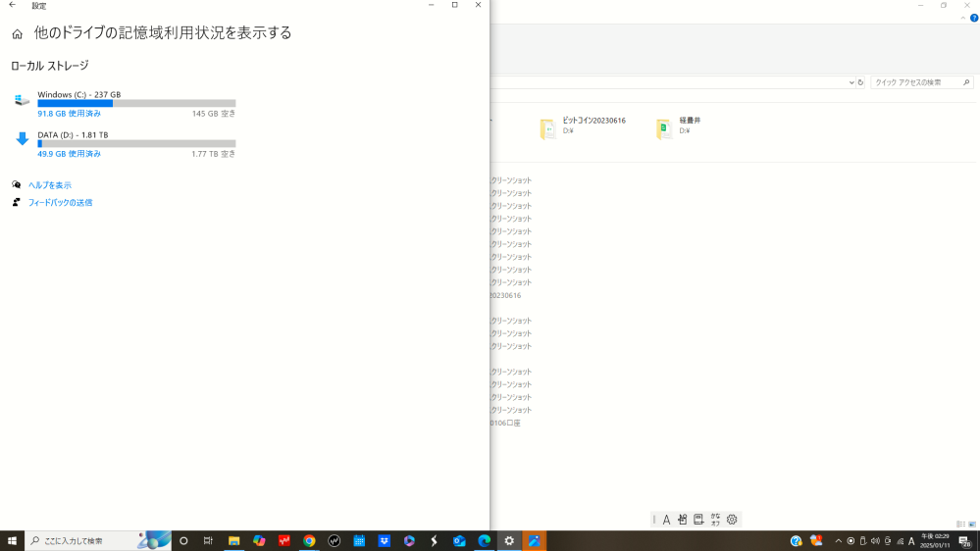Open Google Chrome from the taskbar
980x551 pixels.
(309, 540)
